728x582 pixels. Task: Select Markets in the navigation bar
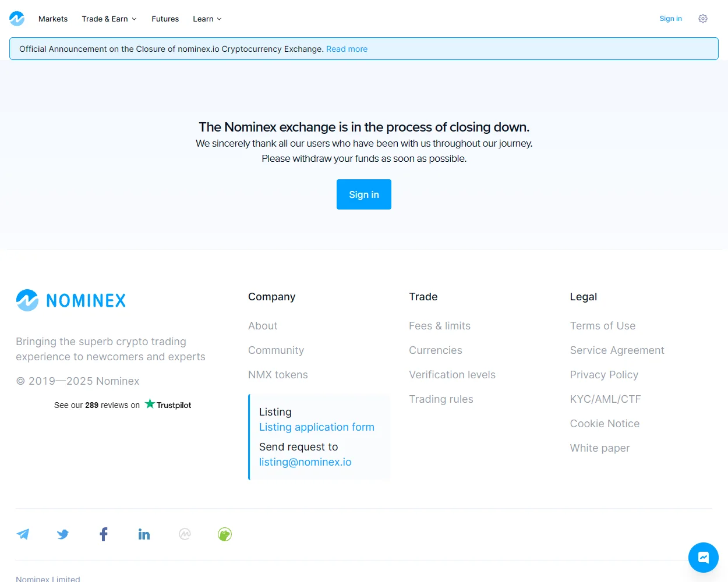tap(53, 19)
